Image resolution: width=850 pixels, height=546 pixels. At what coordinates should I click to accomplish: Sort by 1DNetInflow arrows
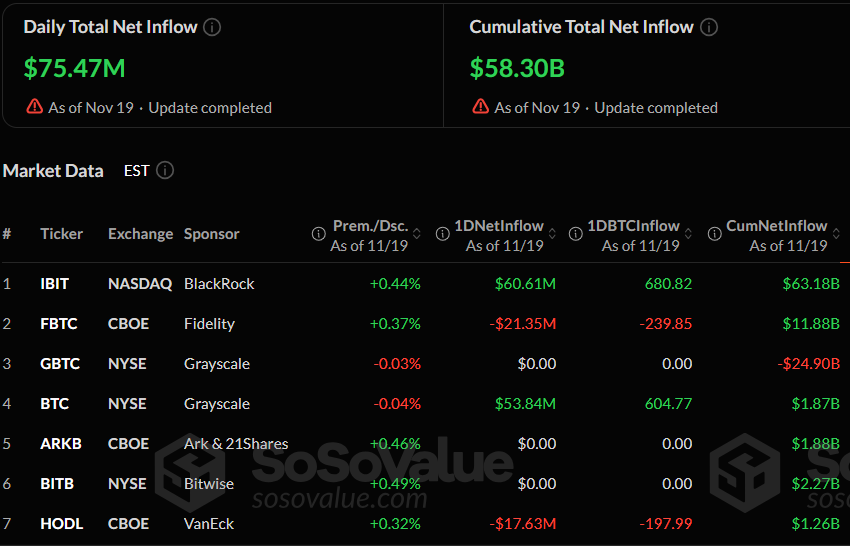pos(552,234)
